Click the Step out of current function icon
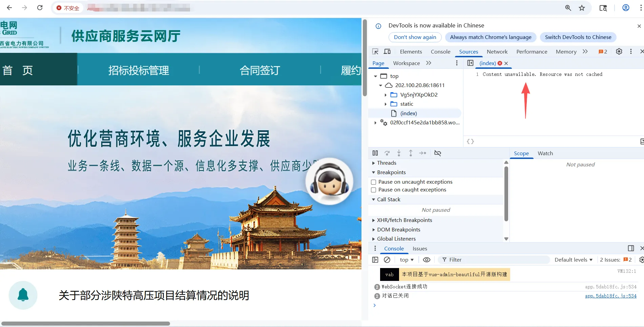This screenshot has width=644, height=327. click(411, 153)
